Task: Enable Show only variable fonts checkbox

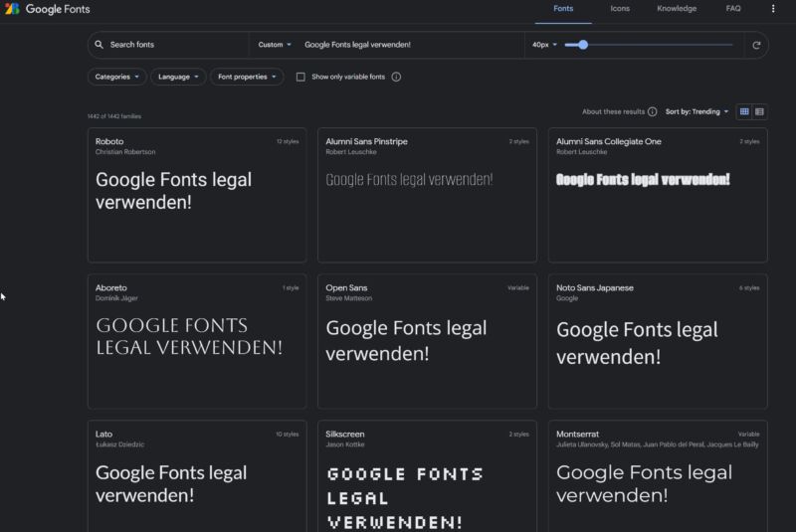Action: pos(300,78)
